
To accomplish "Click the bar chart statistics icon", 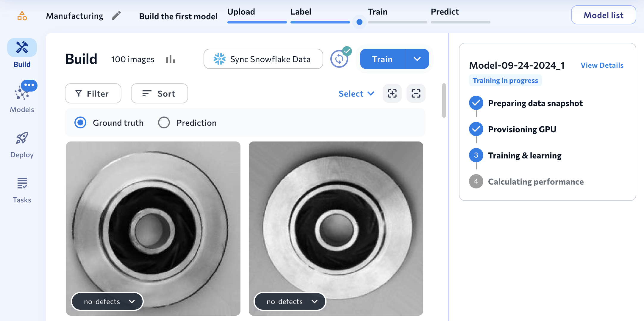I will [x=171, y=59].
